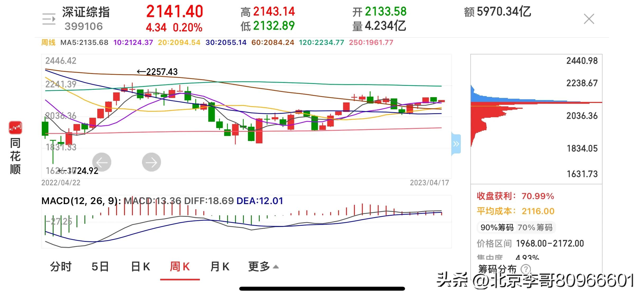Click the 周线 moving average label
644x297 pixels.
click(x=48, y=43)
